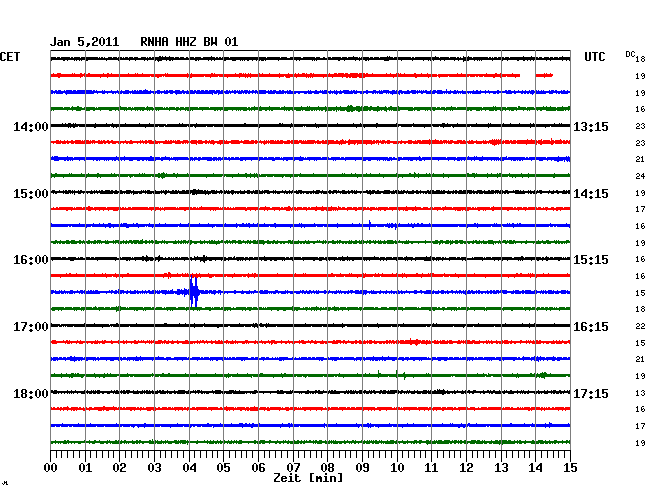Click the 16:00 CET time label

tap(31, 260)
